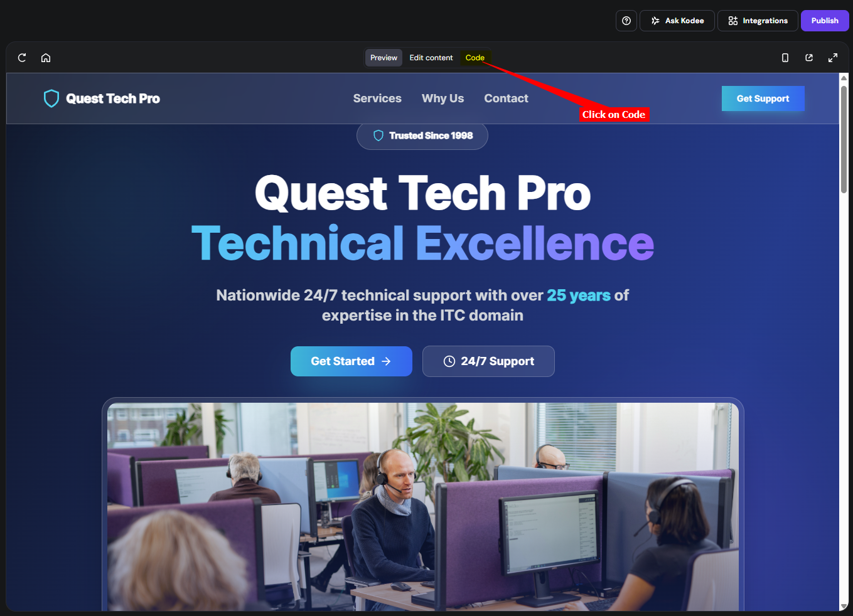This screenshot has height=616, width=853.
Task: Open preview in new tab icon
Action: [x=809, y=58]
